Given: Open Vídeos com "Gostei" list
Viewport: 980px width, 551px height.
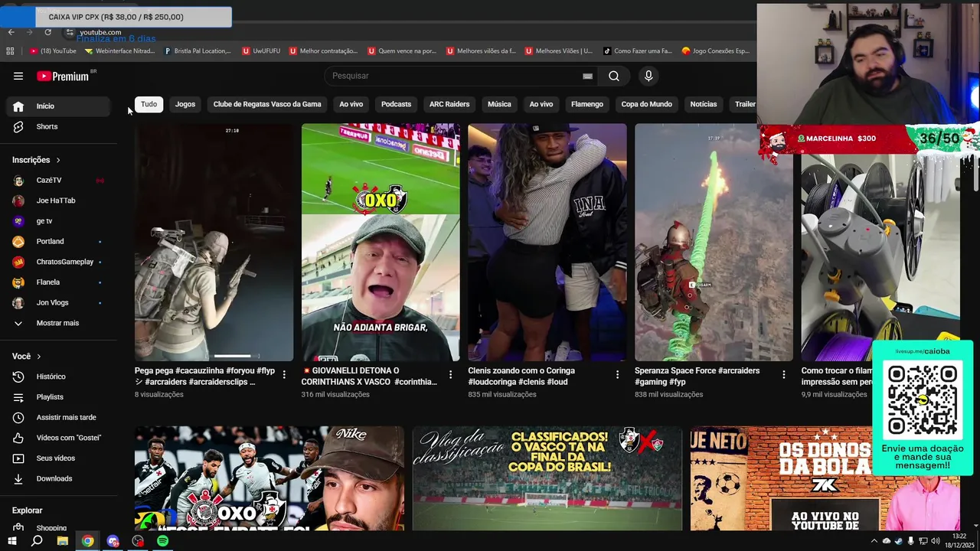Looking at the screenshot, I should [58, 438].
